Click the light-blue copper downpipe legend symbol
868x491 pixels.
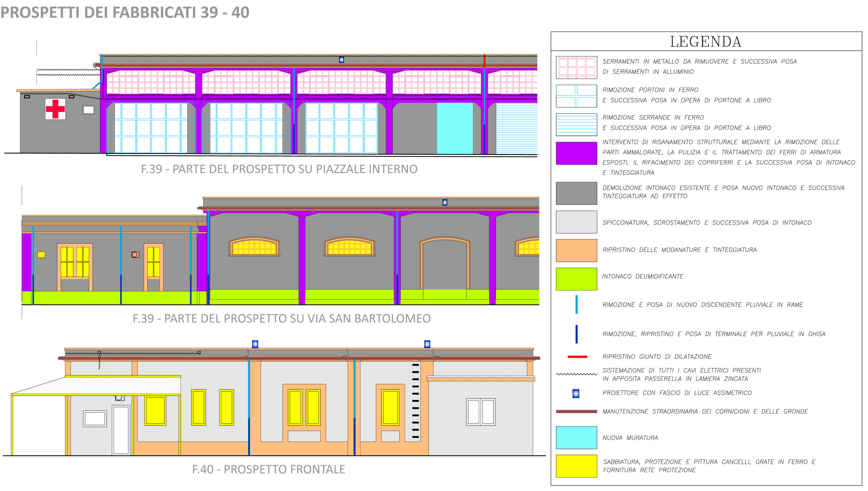(576, 304)
